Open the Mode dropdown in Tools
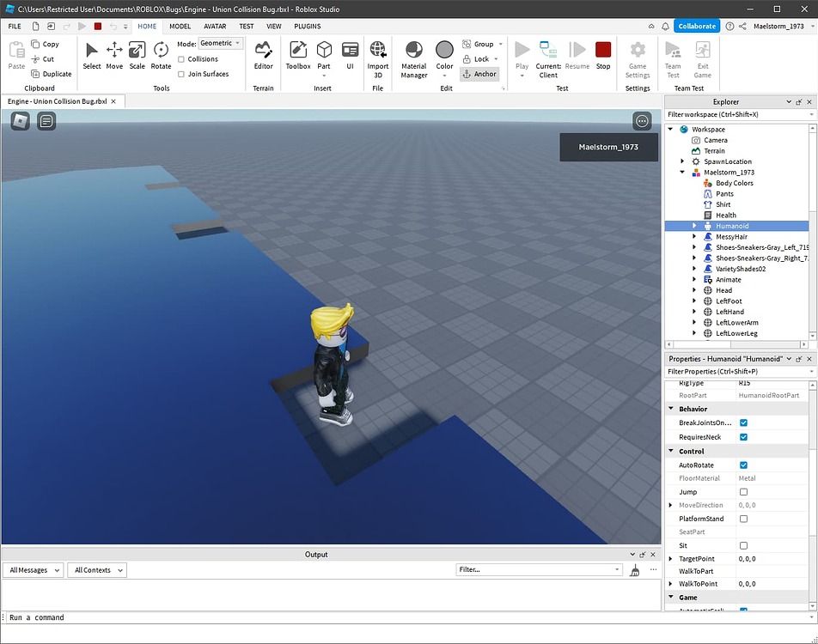 coord(220,43)
